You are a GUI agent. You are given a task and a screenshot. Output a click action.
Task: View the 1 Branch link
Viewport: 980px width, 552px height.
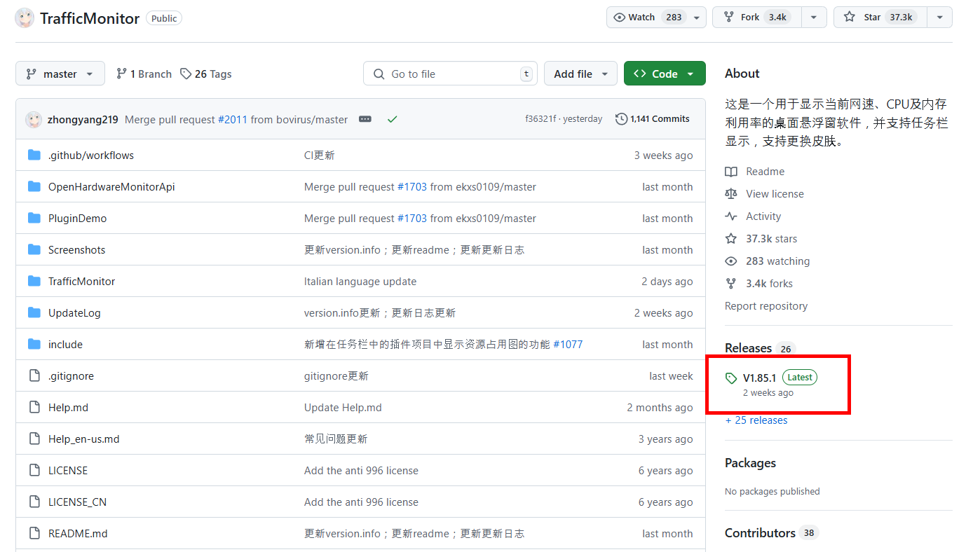pyautogui.click(x=144, y=74)
